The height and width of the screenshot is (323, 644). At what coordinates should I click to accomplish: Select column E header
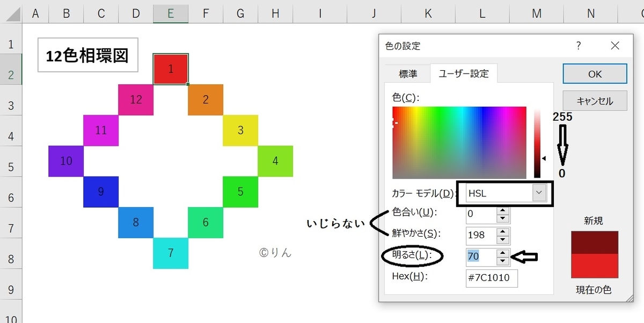(171, 13)
